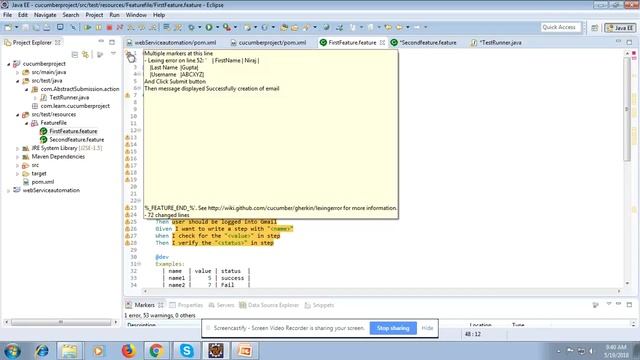This screenshot has height=360, width=640.
Task: Click the Debug (bug) toolbar icon
Action: (x=191, y=27)
